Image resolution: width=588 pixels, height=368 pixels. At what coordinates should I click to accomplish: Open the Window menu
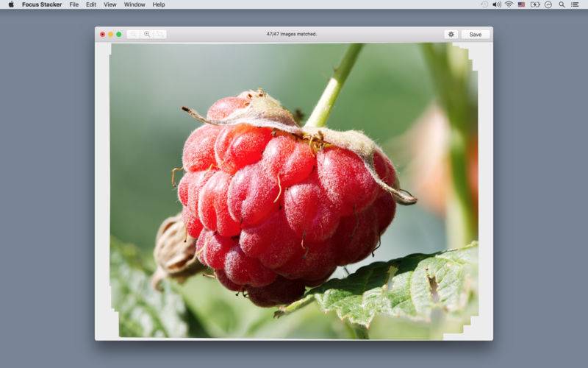pyautogui.click(x=135, y=4)
